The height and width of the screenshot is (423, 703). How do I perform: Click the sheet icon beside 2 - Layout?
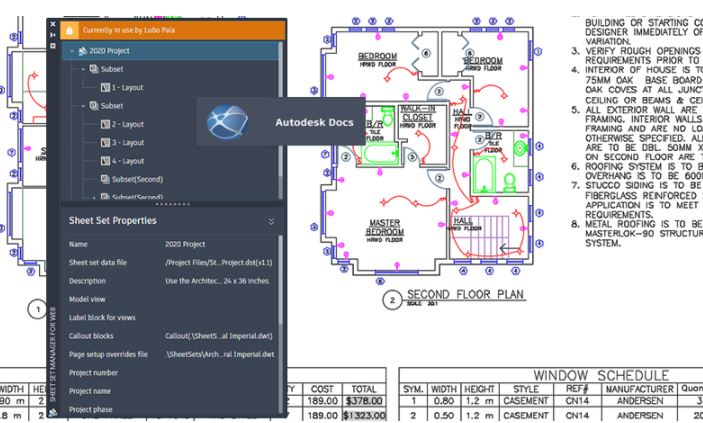pyautogui.click(x=105, y=124)
